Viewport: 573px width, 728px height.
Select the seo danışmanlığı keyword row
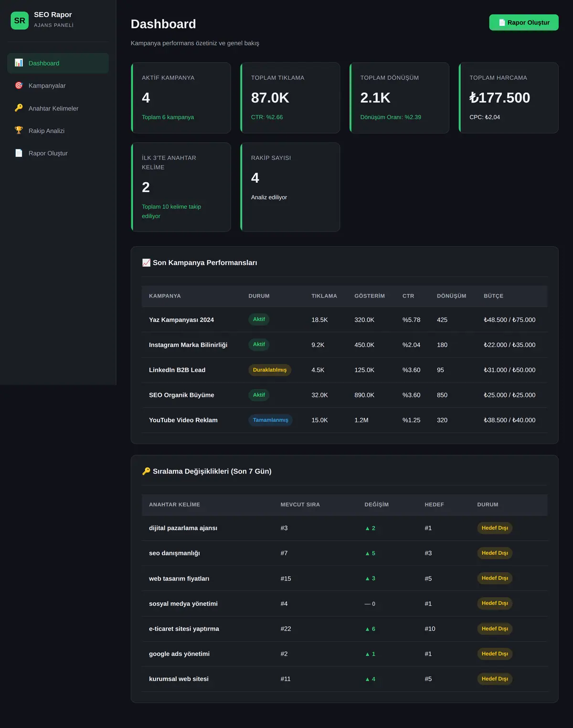click(x=344, y=553)
